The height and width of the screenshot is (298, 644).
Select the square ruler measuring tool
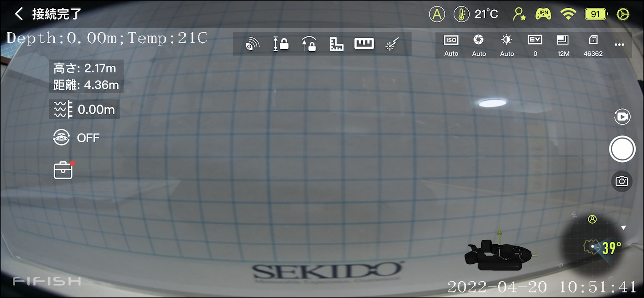click(336, 44)
